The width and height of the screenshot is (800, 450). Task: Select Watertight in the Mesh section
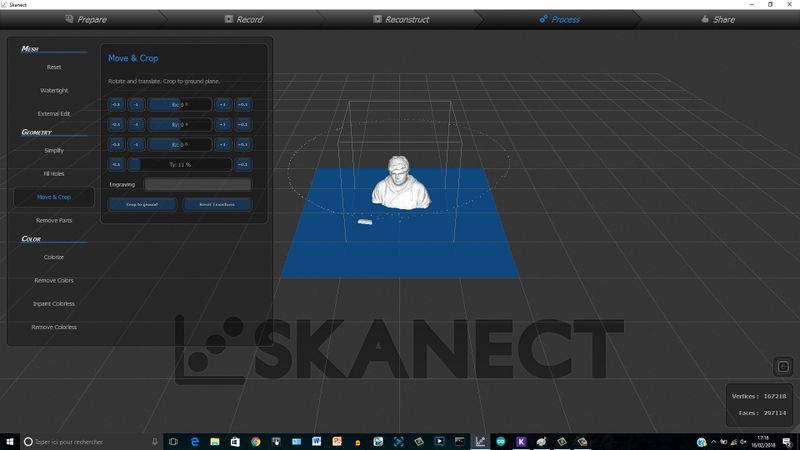pyautogui.click(x=54, y=90)
